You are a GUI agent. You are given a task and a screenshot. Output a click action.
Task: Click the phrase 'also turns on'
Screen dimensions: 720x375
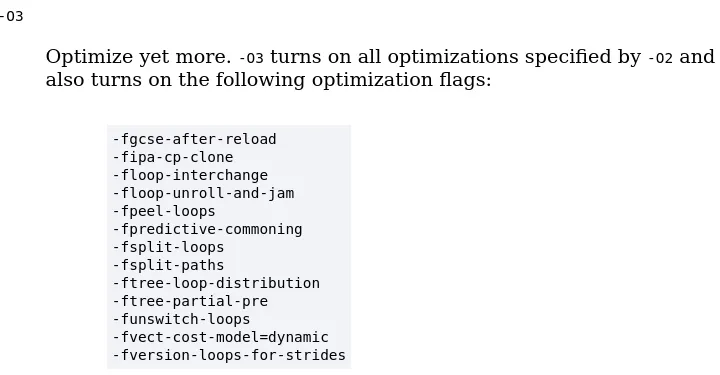pyautogui.click(x=110, y=80)
